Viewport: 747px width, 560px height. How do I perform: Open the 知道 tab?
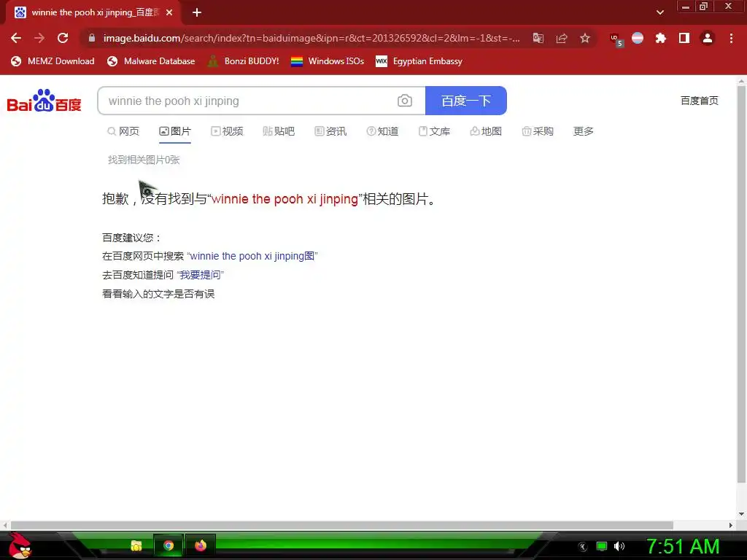(382, 131)
